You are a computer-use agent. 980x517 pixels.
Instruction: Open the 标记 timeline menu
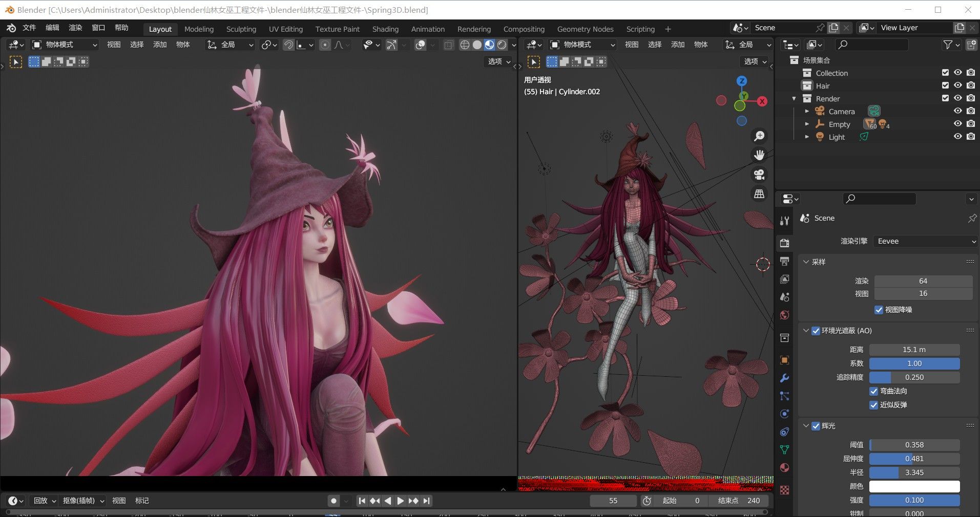coord(142,501)
